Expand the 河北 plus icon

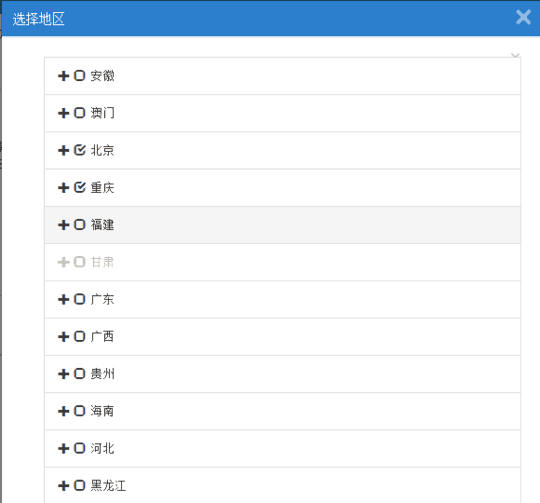click(x=63, y=449)
